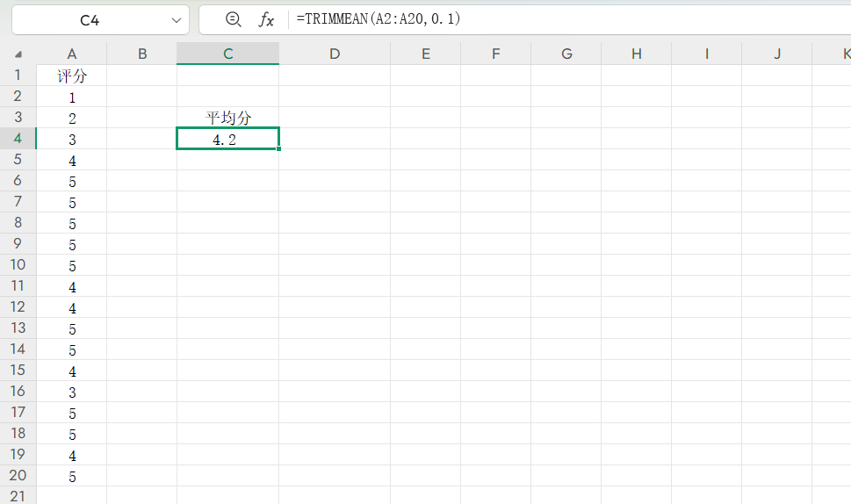Select column H header

pyautogui.click(x=637, y=54)
